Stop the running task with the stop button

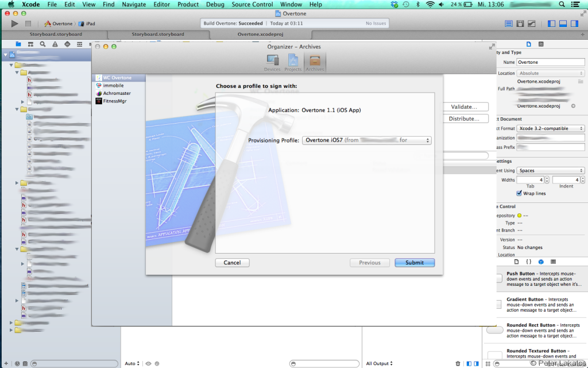click(28, 24)
